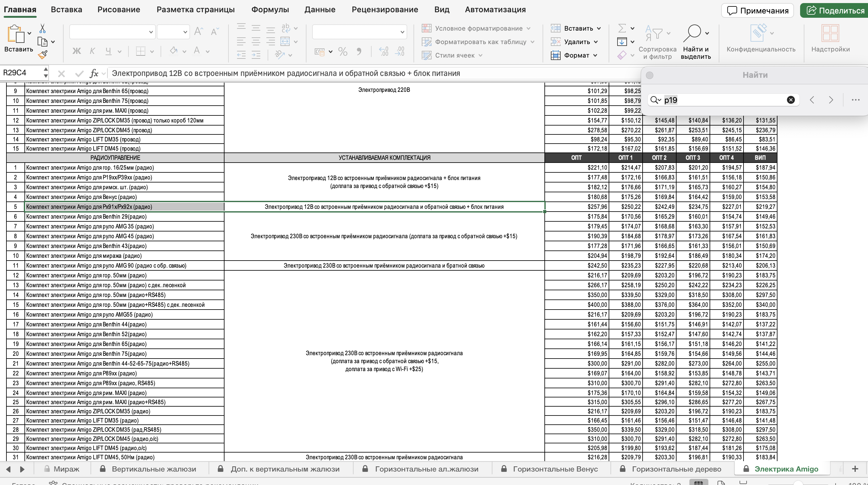868x485 pixels.
Task: Switch to the Формулы ribbon tab
Action: [x=270, y=9]
